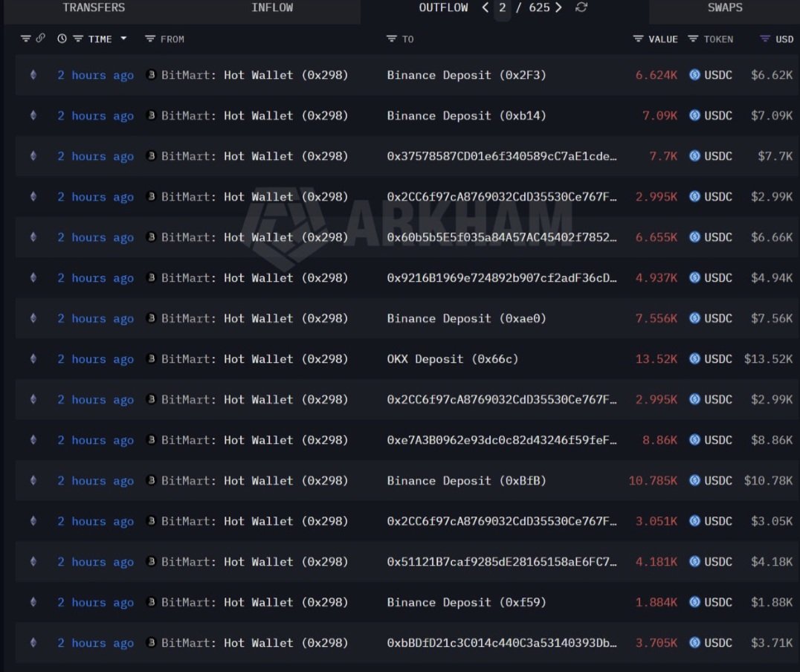The image size is (800, 672).
Task: Open address 0x51121B7caf9285dE28165158aE6FC7…
Action: pyautogui.click(x=502, y=562)
